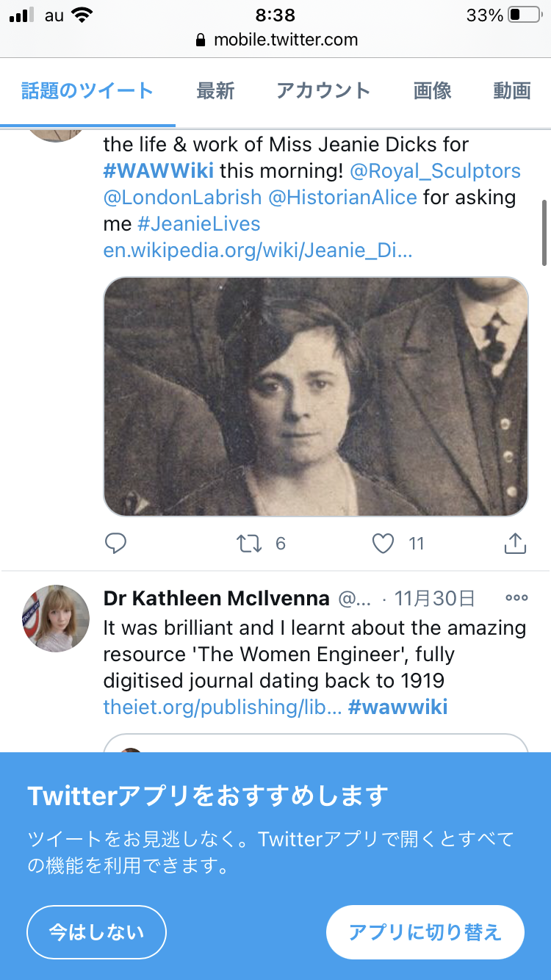
Task: Tap the アプリに切り替え button
Action: (425, 932)
